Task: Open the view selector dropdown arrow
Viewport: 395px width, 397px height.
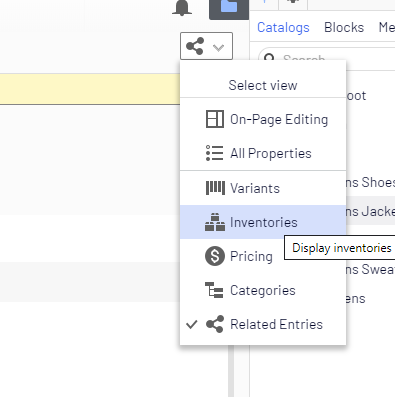Action: [218, 47]
